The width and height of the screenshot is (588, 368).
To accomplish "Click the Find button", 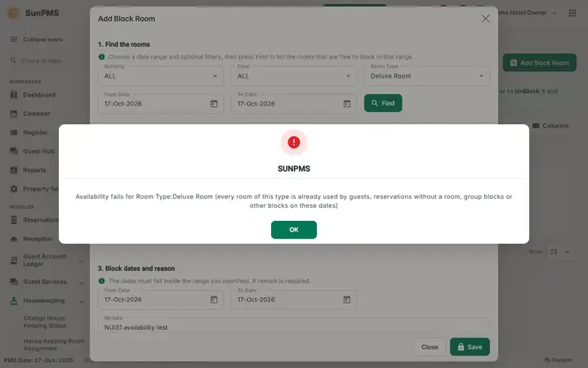I will (383, 103).
